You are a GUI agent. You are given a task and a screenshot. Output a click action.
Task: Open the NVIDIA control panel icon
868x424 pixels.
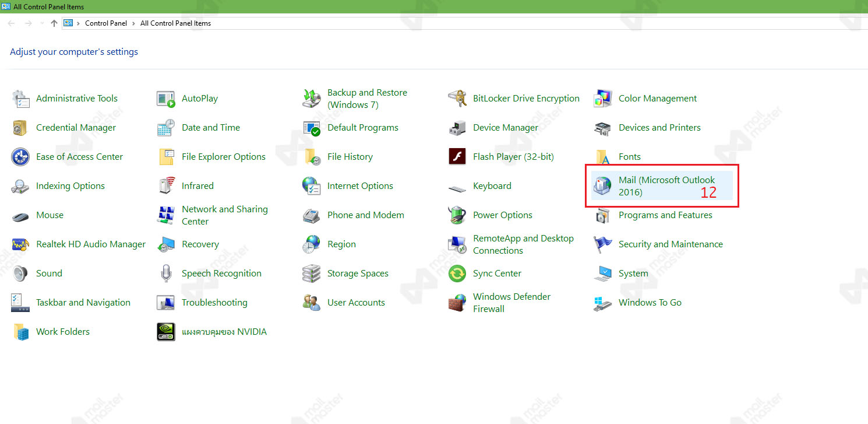(166, 332)
